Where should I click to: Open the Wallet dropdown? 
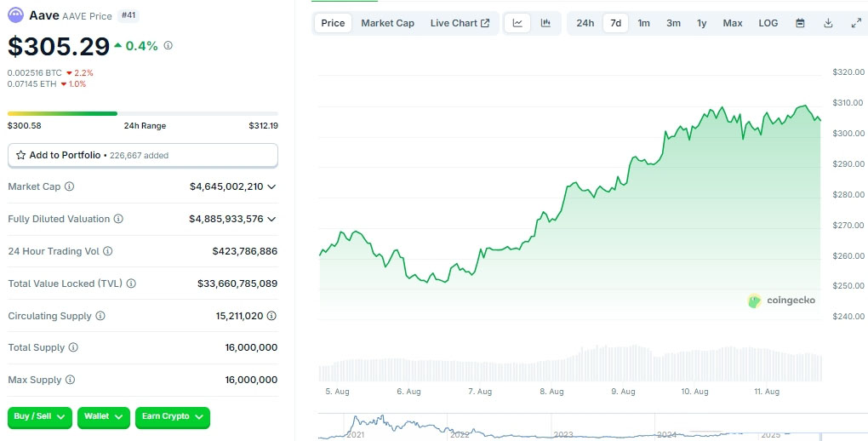103,417
